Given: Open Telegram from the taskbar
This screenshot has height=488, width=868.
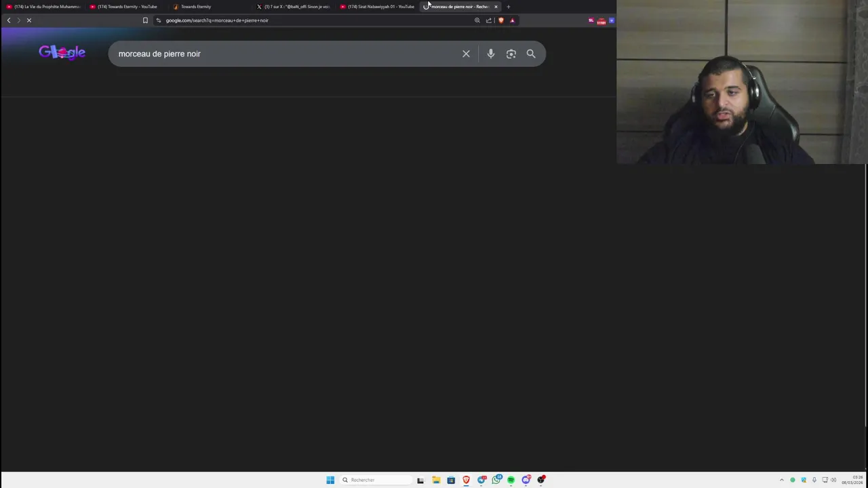Looking at the screenshot, I should (481, 480).
